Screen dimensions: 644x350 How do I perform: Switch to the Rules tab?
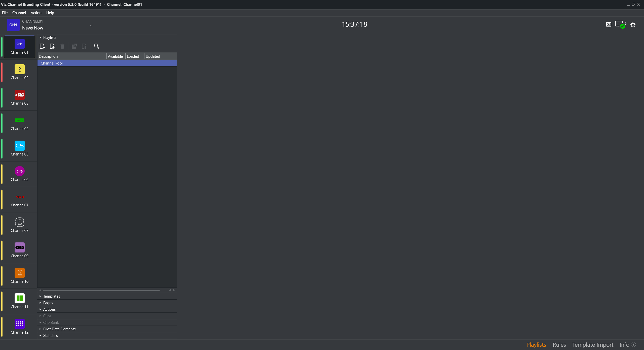pyautogui.click(x=559, y=345)
